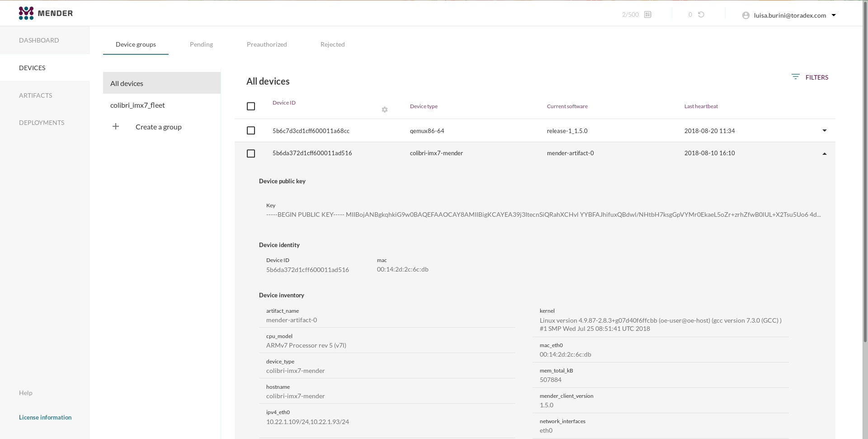This screenshot has width=868, height=439.
Task: Click the mem_total_kB value 507884
Action: click(x=551, y=380)
